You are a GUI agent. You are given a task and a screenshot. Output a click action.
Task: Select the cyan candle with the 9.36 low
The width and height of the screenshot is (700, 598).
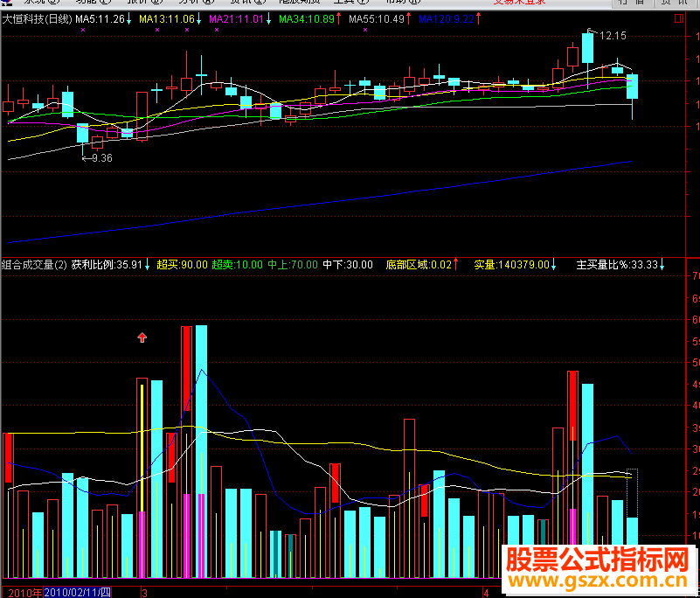pos(83,133)
